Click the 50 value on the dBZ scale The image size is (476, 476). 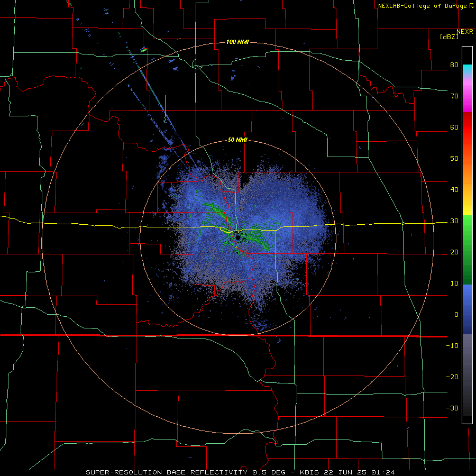tap(454, 159)
